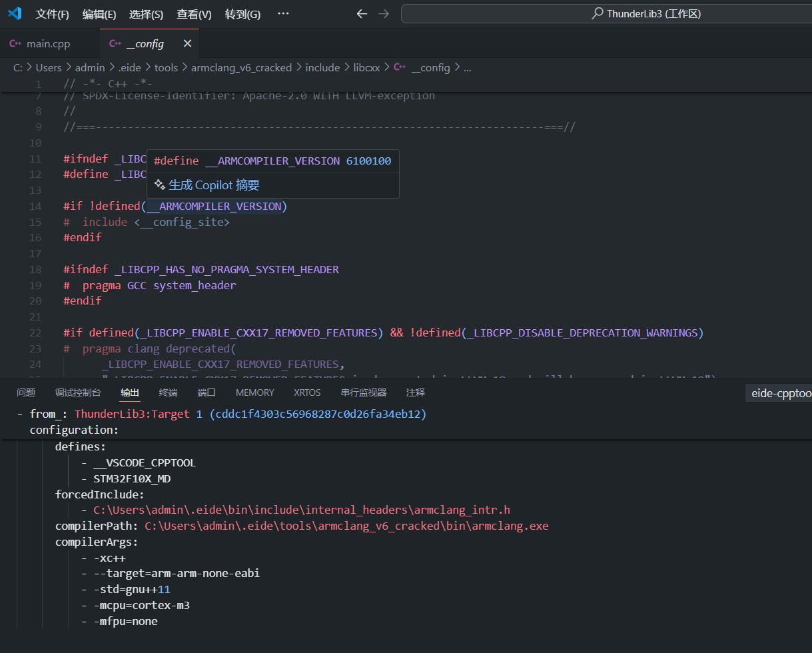The height and width of the screenshot is (653, 812).
Task: Click 生成 Copilot 摘要 link in hover
Action: click(214, 185)
